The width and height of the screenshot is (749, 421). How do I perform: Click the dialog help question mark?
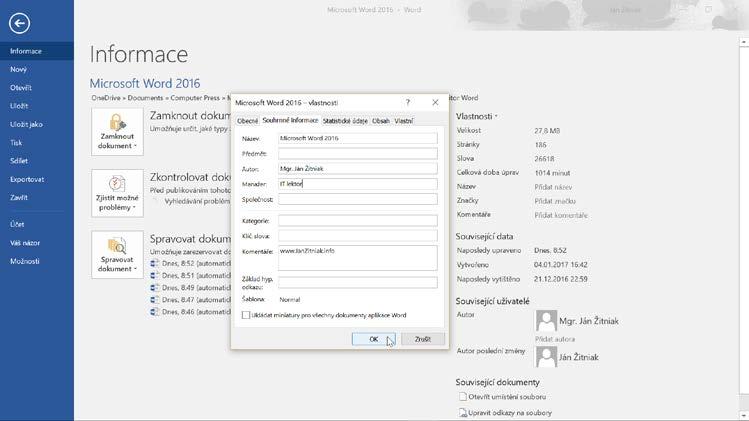(x=407, y=102)
